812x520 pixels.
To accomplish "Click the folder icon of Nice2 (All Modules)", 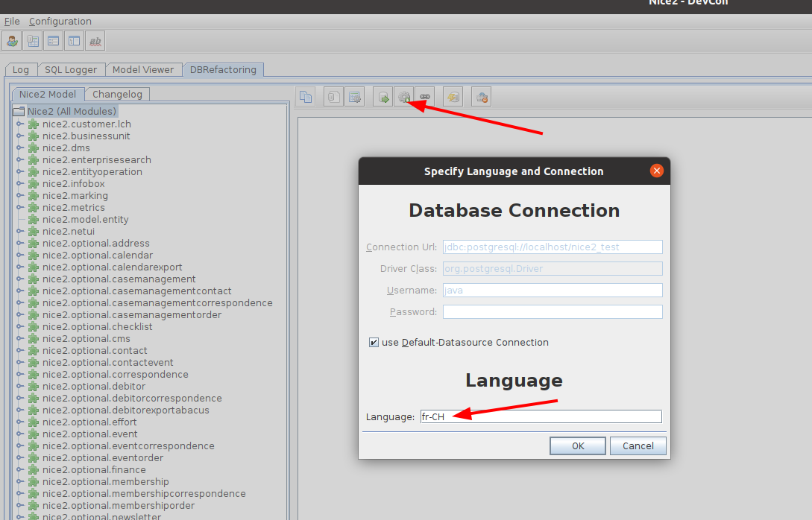I will 19,111.
